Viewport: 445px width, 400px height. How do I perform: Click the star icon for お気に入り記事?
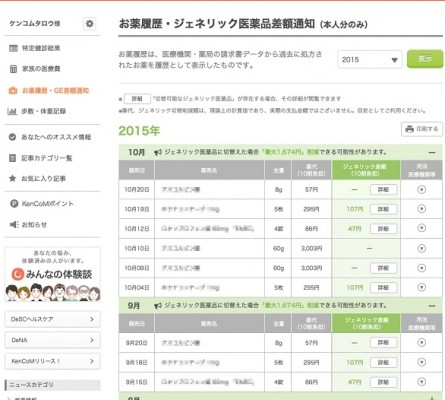[12, 178]
